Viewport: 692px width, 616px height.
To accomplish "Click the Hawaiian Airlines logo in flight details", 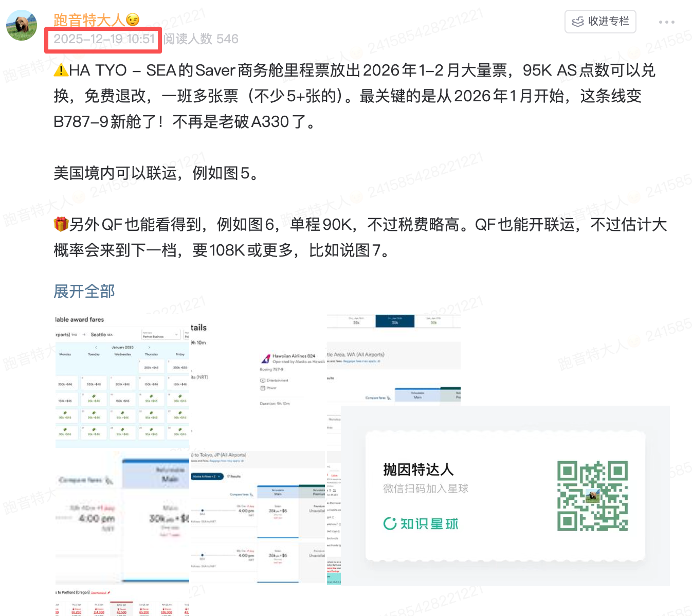I will [266, 358].
